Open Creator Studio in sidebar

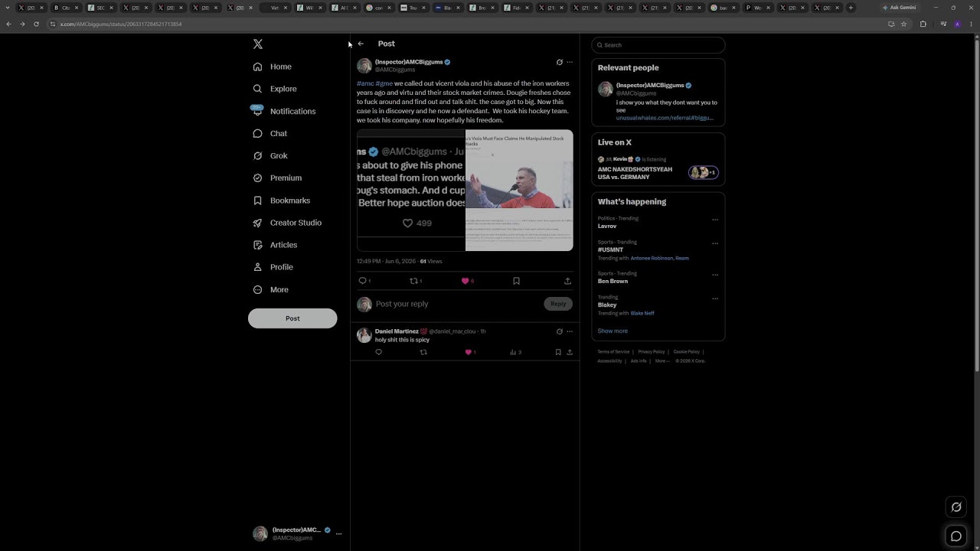coord(286,223)
